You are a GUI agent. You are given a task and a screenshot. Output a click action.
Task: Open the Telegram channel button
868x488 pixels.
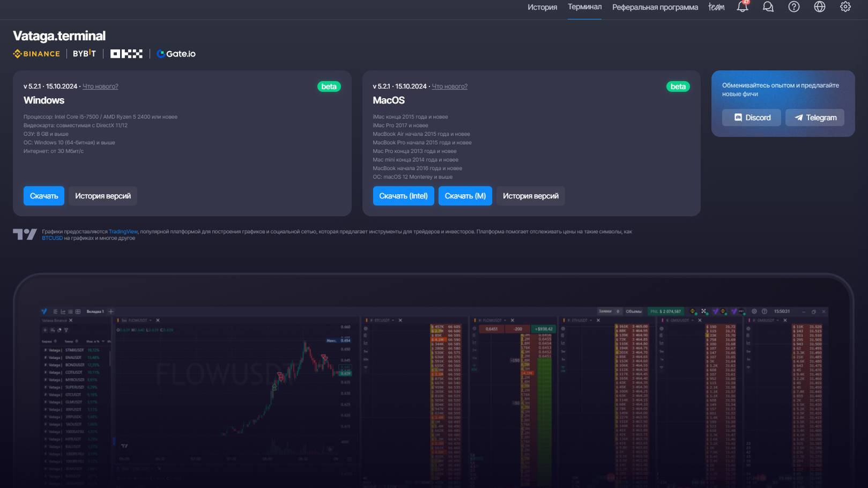tap(815, 117)
